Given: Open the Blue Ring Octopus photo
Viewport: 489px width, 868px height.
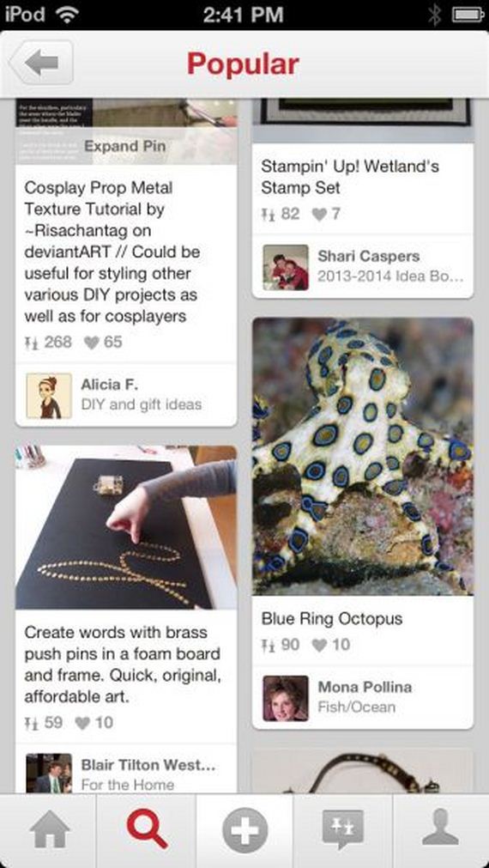Looking at the screenshot, I should tap(363, 456).
